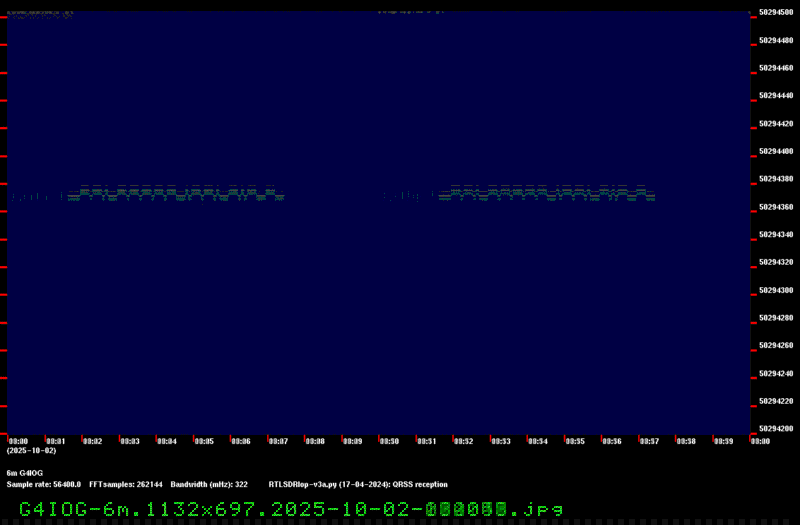Click the 50294440 frequency label
The width and height of the screenshot is (800, 525).
tap(776, 95)
